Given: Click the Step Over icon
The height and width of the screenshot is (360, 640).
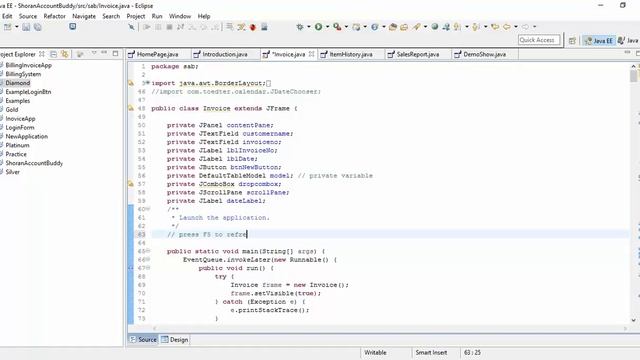Looking at the screenshot, I should (x=203, y=27).
